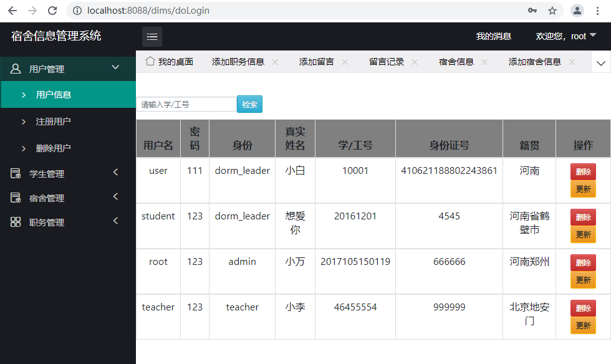Image resolution: width=611 pixels, height=364 pixels.
Task: Select 用户信息 in sidebar
Action: click(x=68, y=95)
